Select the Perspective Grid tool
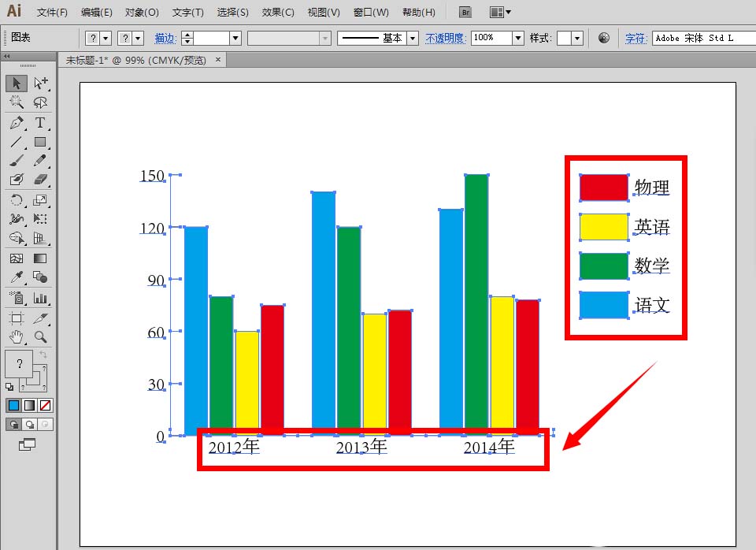Viewport: 756px width, 550px height. pyautogui.click(x=40, y=238)
